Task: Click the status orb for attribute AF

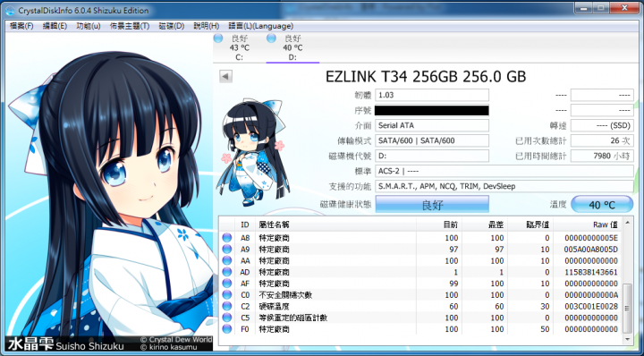Action: pos(226,284)
